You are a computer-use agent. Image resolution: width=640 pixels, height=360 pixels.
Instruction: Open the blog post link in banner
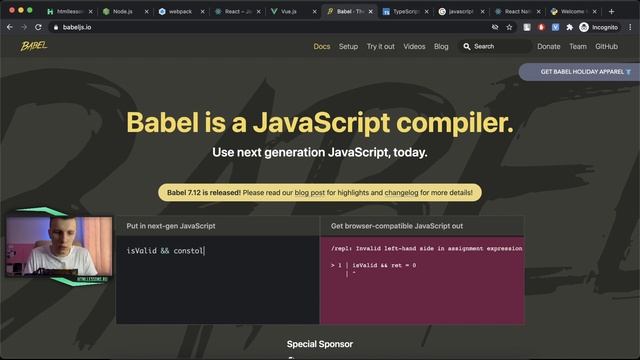click(x=309, y=193)
